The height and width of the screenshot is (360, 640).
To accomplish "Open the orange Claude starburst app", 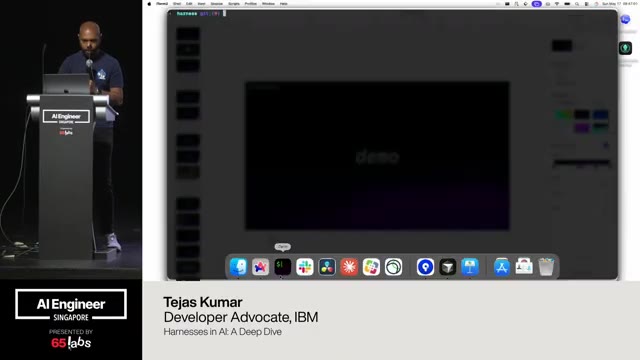I will click(x=349, y=267).
